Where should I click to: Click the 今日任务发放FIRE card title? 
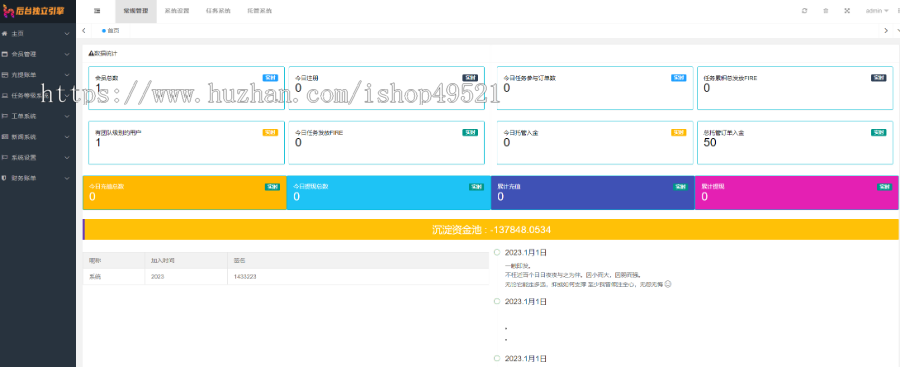tap(319, 133)
